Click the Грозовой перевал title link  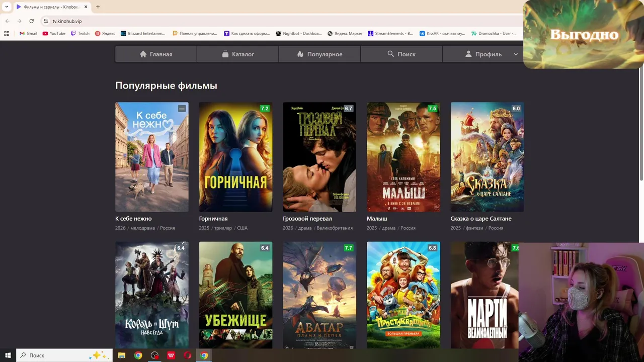pyautogui.click(x=307, y=219)
